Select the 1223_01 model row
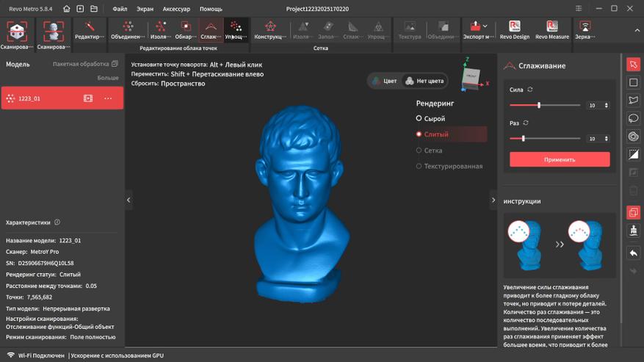644x362 pixels. coord(62,98)
